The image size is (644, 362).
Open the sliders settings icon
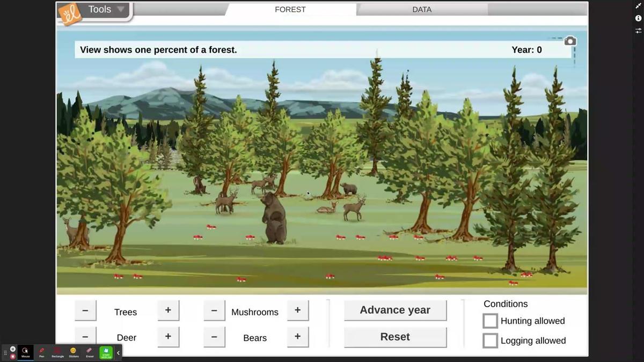pos(638,31)
